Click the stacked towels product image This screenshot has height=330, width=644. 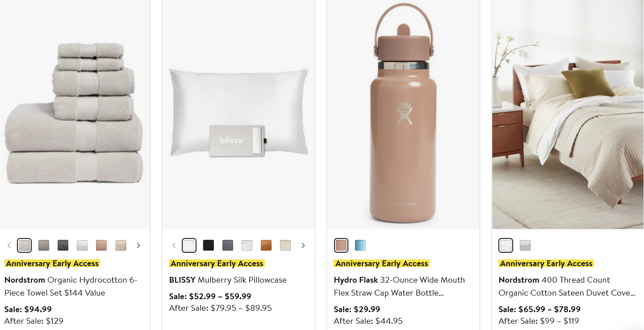pos(75,114)
